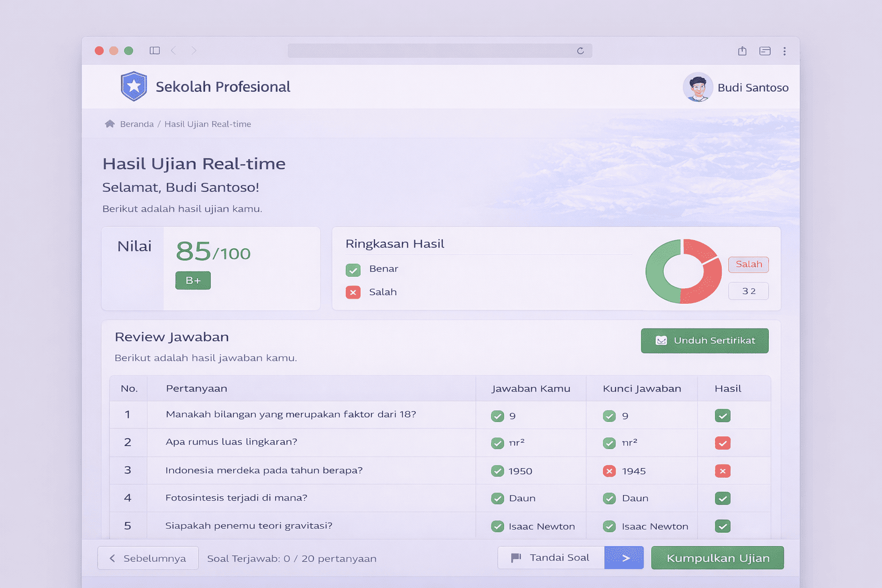882x588 pixels.
Task: Click the browser address bar
Action: pyautogui.click(x=431, y=51)
